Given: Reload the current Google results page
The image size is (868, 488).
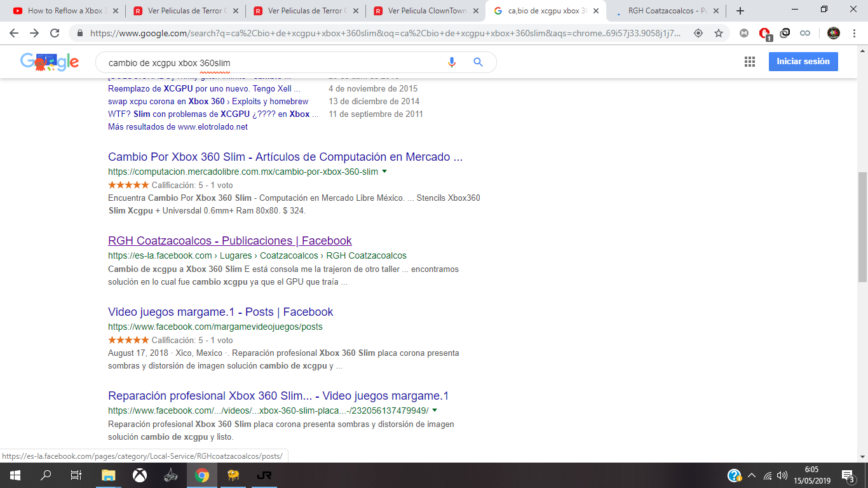Looking at the screenshot, I should (x=55, y=33).
